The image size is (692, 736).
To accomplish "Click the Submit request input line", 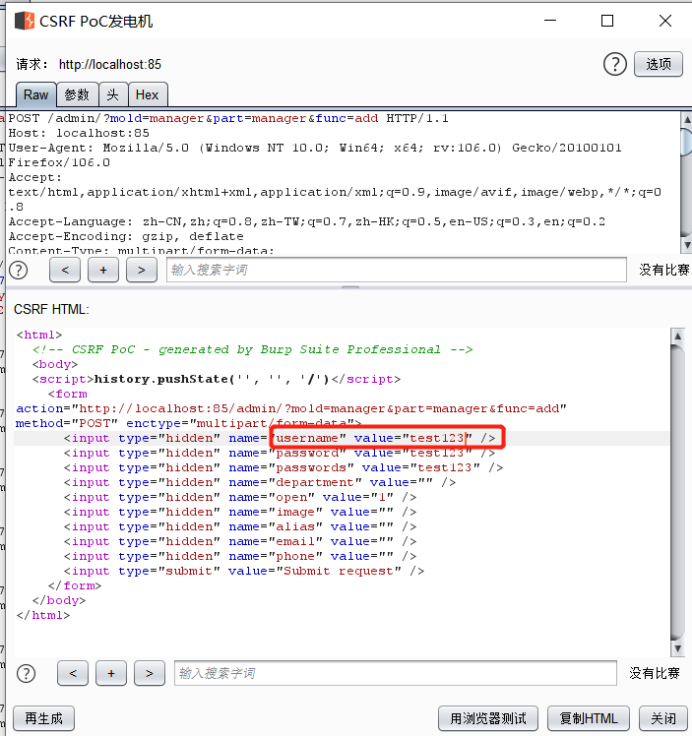I will (x=244, y=571).
